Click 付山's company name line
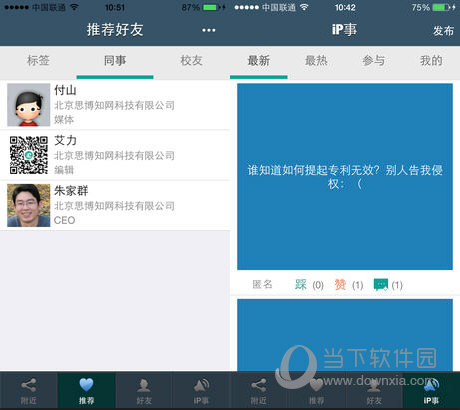 click(114, 105)
